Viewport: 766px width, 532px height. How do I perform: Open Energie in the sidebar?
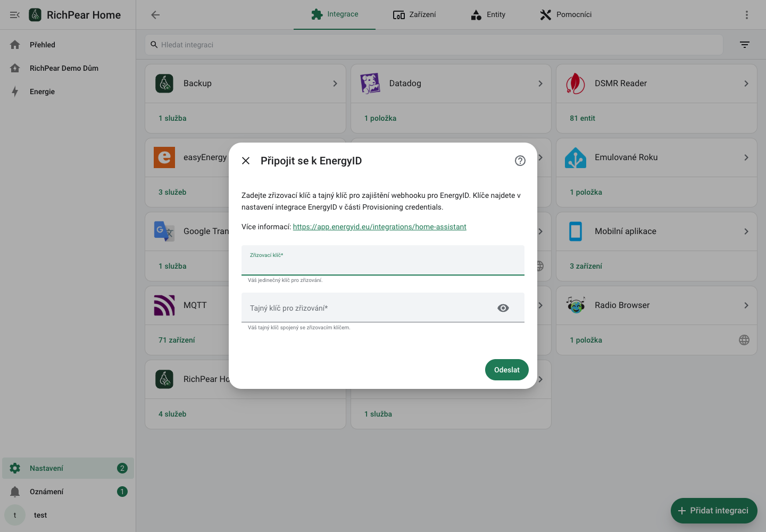coord(68,92)
